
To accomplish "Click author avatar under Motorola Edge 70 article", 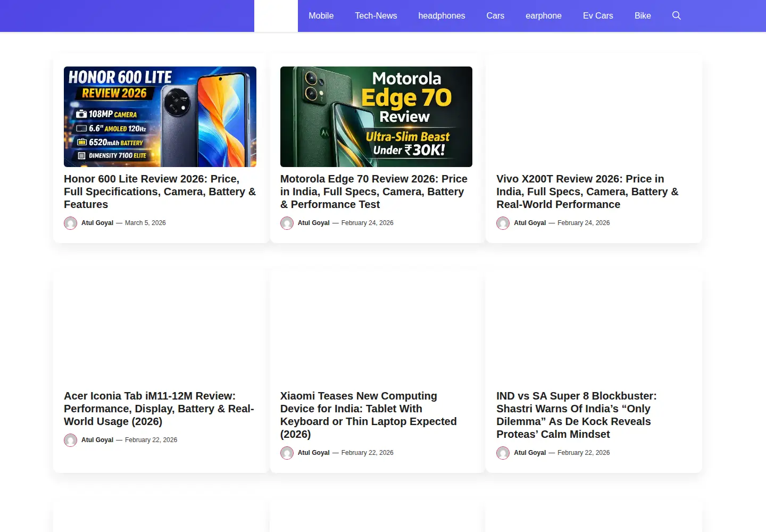I will 287,223.
